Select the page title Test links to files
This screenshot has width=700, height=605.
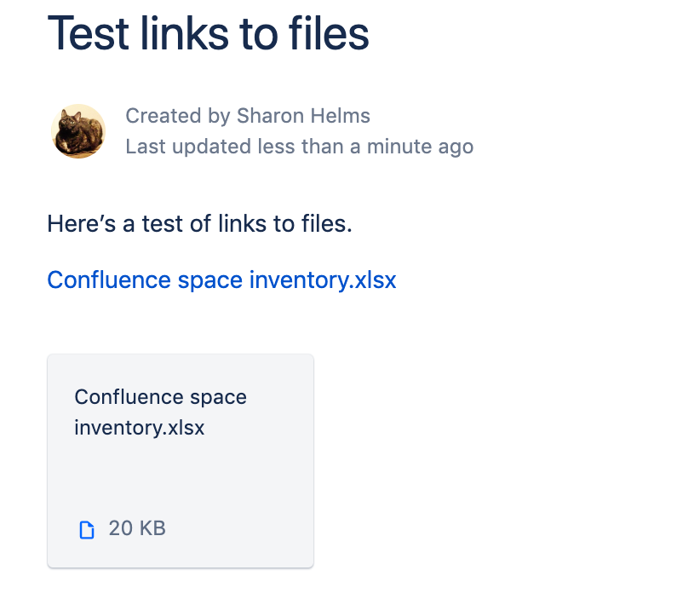point(209,34)
